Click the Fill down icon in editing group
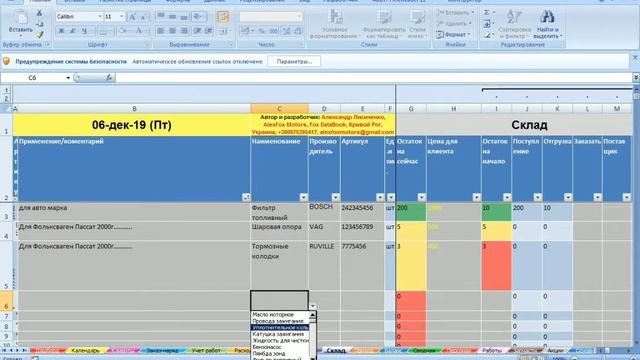 point(487,24)
